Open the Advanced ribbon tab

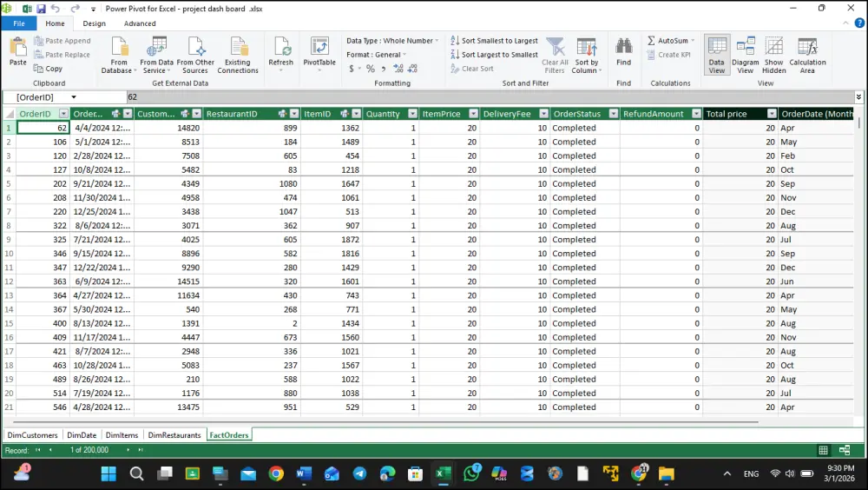[140, 23]
